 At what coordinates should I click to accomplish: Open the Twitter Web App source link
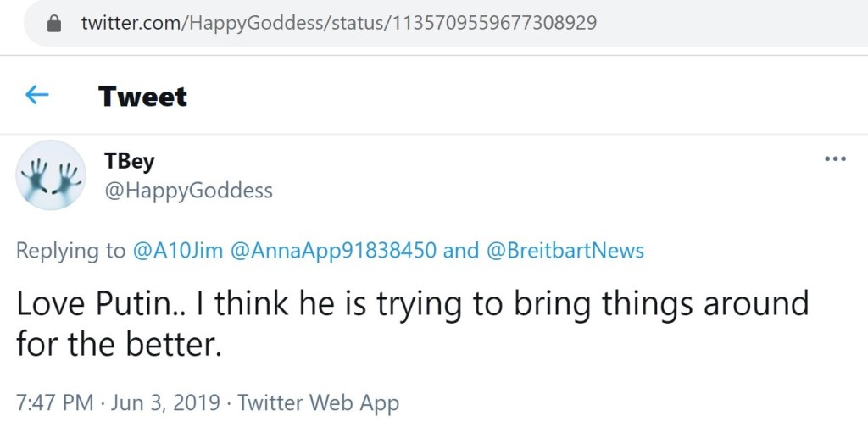[x=318, y=402]
